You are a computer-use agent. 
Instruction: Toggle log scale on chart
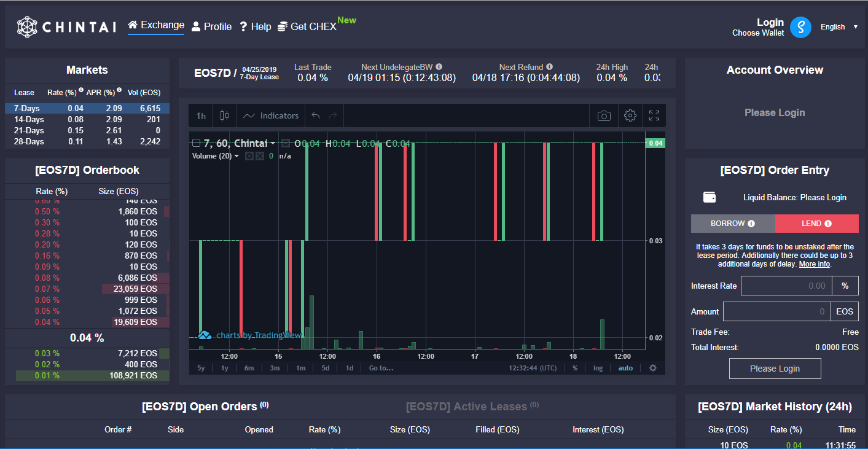(x=598, y=368)
